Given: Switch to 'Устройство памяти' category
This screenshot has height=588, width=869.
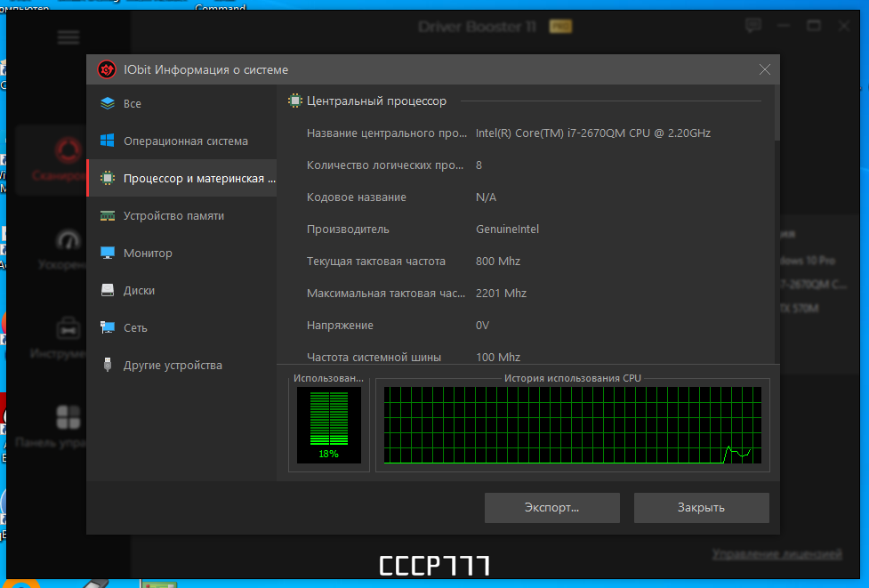Looking at the screenshot, I should click(181, 215).
